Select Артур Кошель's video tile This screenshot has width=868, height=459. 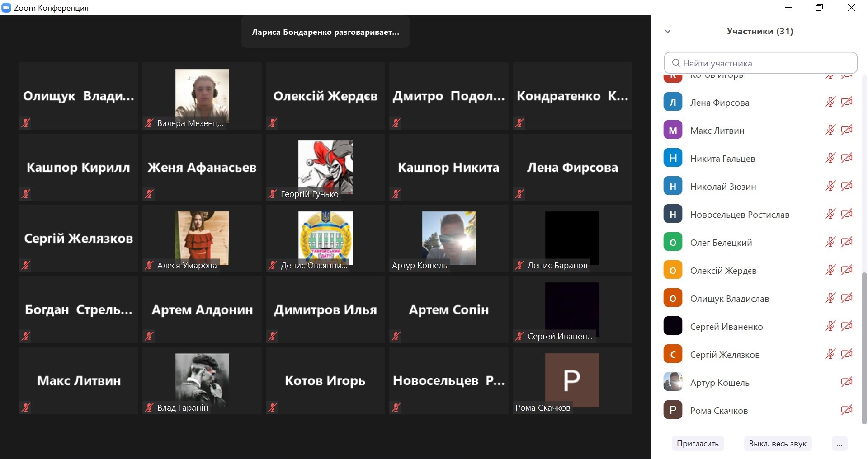(449, 238)
